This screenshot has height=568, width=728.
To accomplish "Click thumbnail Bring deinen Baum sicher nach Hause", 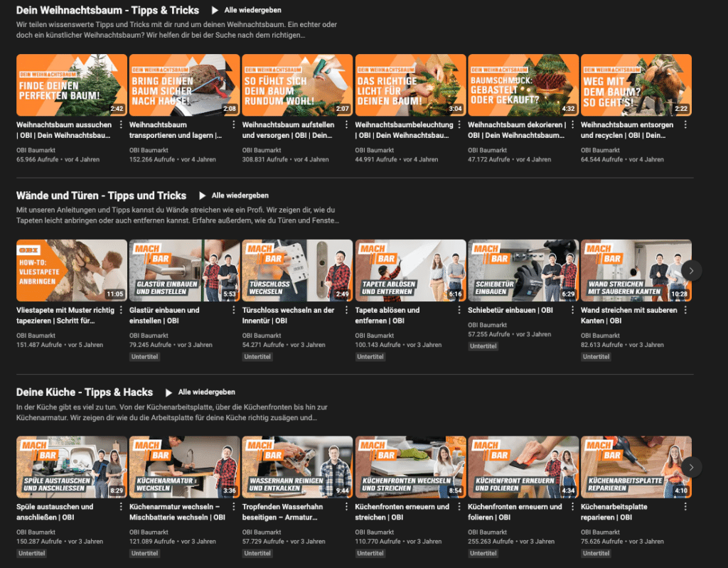I will tap(184, 85).
